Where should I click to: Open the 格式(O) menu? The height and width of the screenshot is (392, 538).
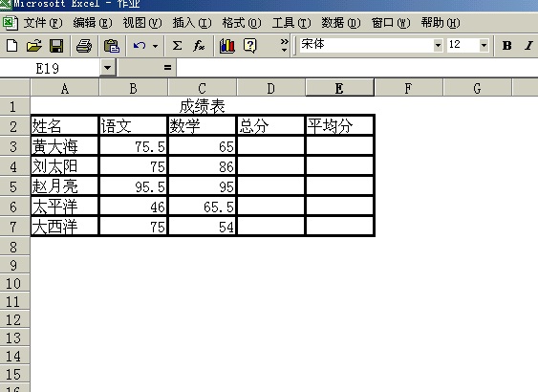click(242, 23)
